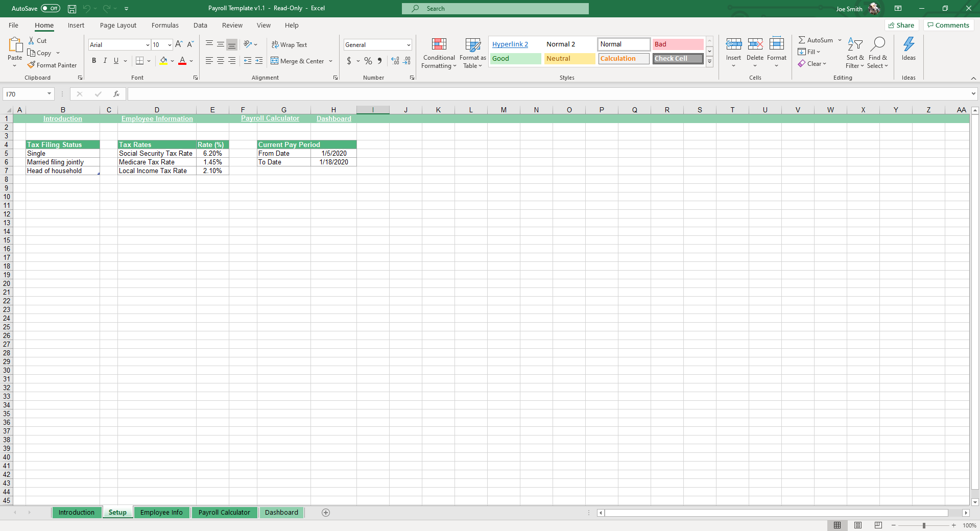Apply the red Font Color icon
The image size is (980, 531).
tap(182, 61)
